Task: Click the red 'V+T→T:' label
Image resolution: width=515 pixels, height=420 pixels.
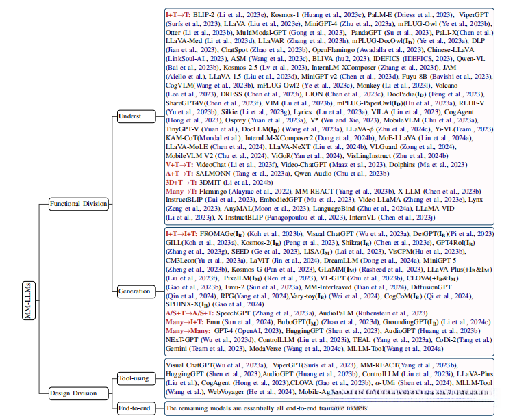Action: [179, 165]
